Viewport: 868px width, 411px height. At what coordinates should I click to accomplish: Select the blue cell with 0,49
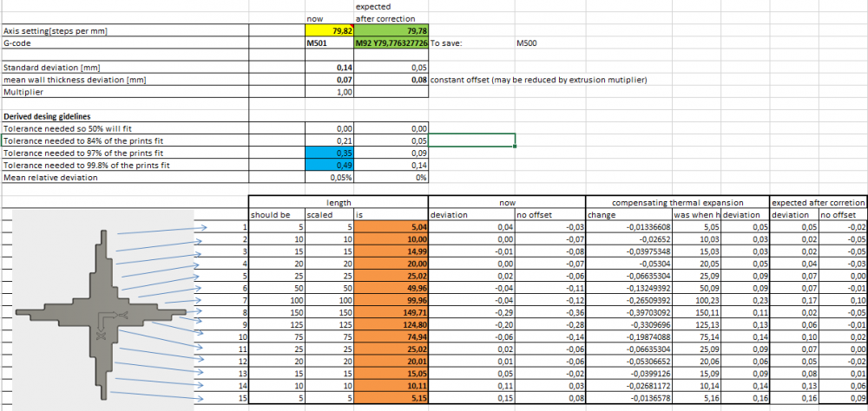click(x=329, y=165)
